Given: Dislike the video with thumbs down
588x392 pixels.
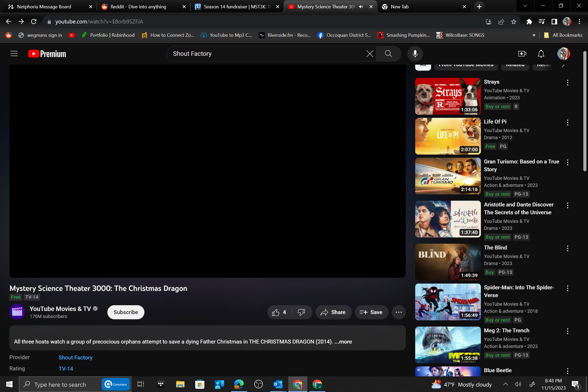Looking at the screenshot, I should pyautogui.click(x=301, y=312).
